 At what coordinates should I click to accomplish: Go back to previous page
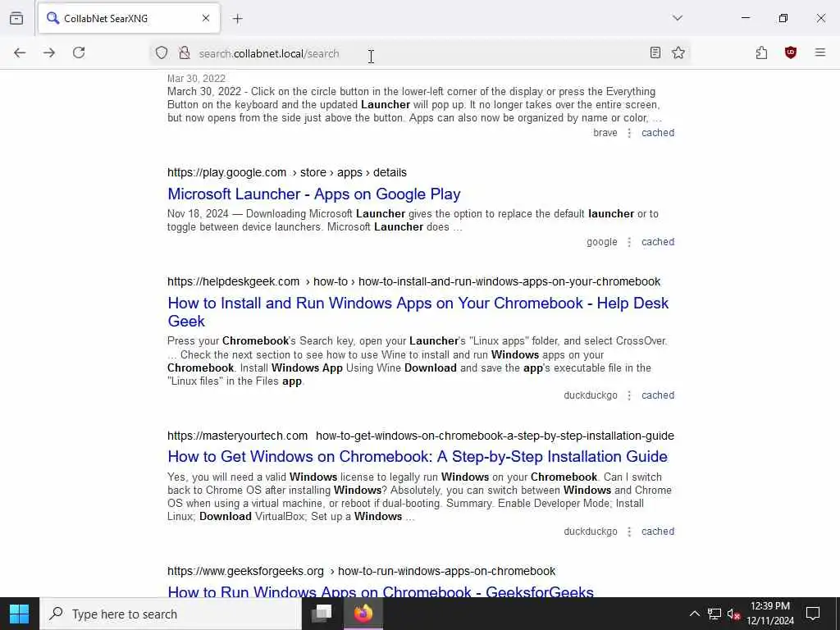tap(20, 52)
